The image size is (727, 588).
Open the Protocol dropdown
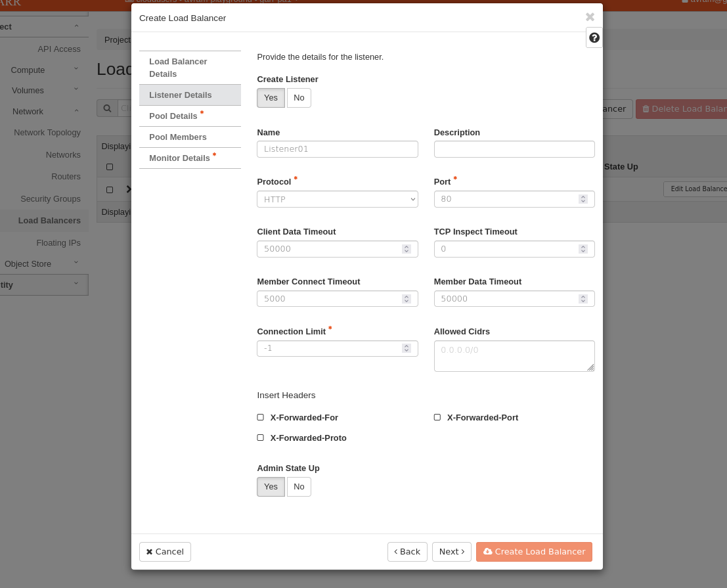click(337, 199)
